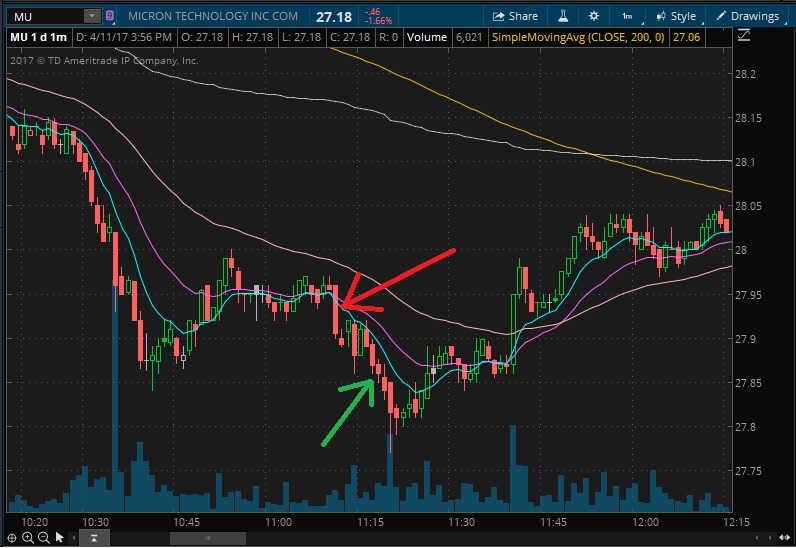Zoom in with the magnifier plus icon
Image resolution: width=796 pixels, height=548 pixels.
28,538
